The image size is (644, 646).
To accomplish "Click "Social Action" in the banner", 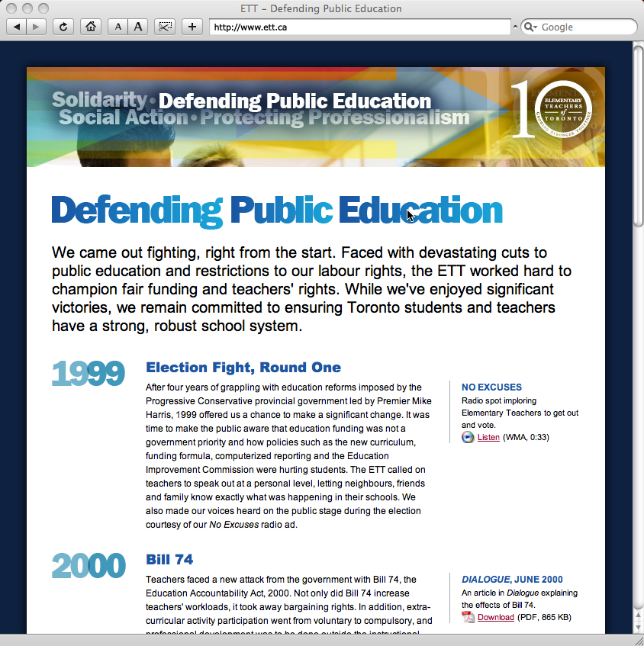I will [124, 117].
